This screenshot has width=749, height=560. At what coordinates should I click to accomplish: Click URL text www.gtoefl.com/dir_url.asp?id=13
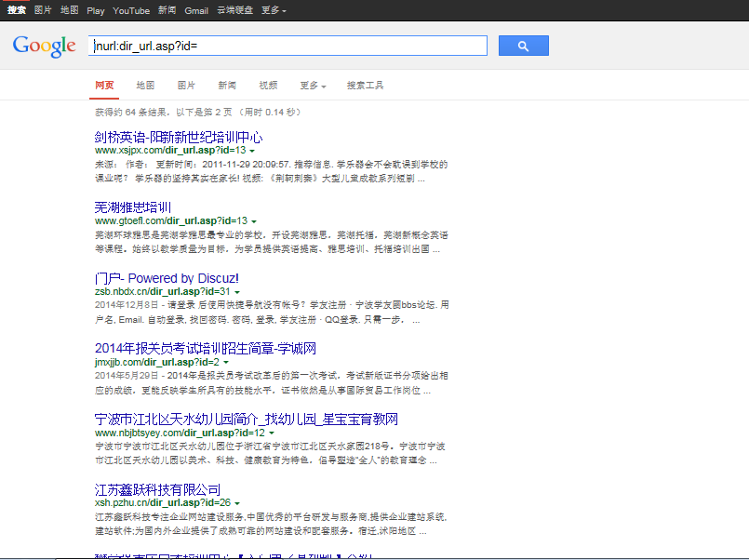[171, 220]
